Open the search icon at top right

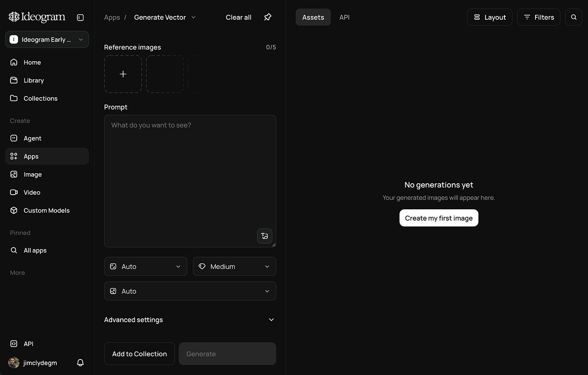574,17
